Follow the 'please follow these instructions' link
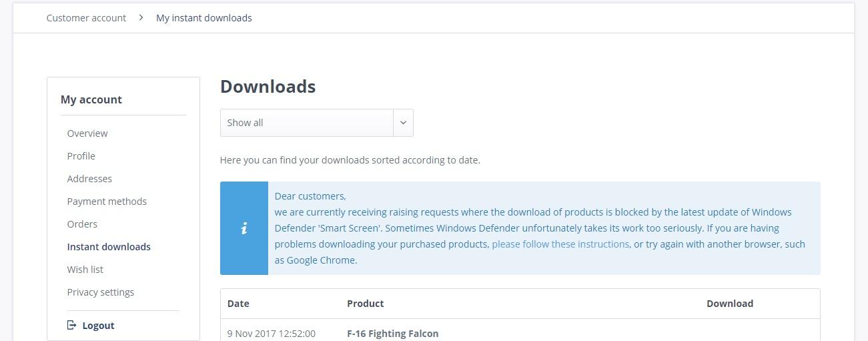Image resolution: width=868 pixels, height=341 pixels. [560, 244]
